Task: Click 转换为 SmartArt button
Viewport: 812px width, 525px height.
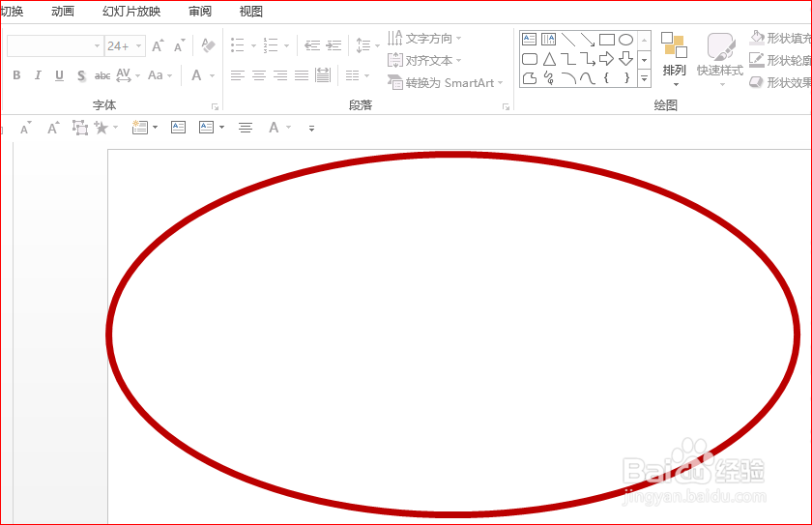Action: [446, 83]
